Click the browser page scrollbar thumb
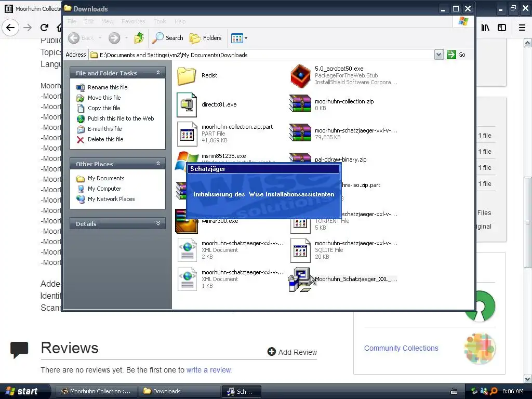Screen dimensions: 532x399 coord(528,222)
